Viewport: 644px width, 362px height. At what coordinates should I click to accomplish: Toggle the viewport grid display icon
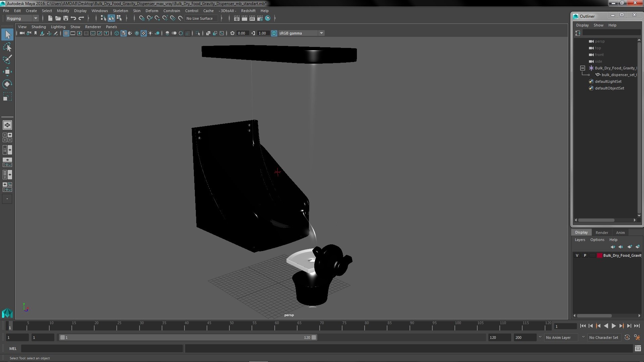pyautogui.click(x=66, y=33)
